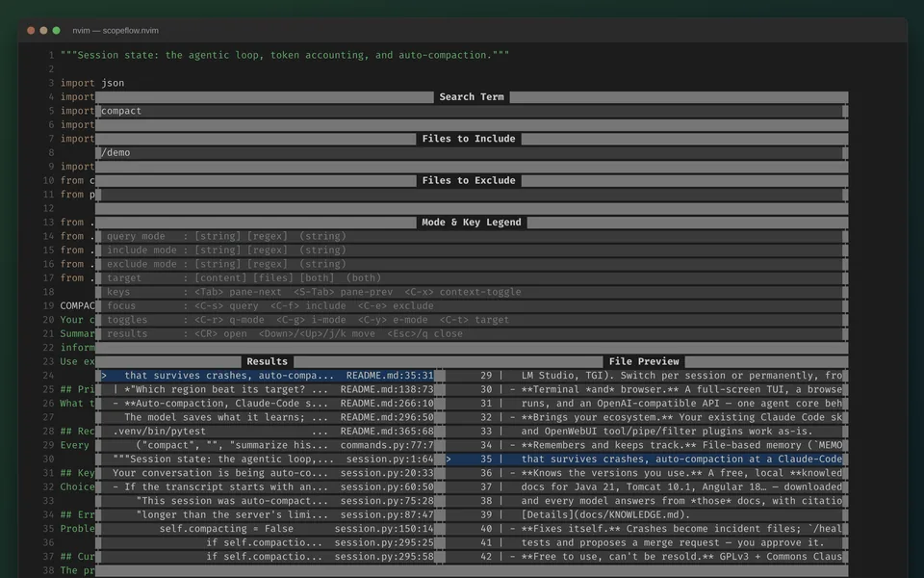924x578 pixels.
Task: Click preview line 37 'docs for Java 21, Tomcat 10.1'
Action: pyautogui.click(x=644, y=487)
